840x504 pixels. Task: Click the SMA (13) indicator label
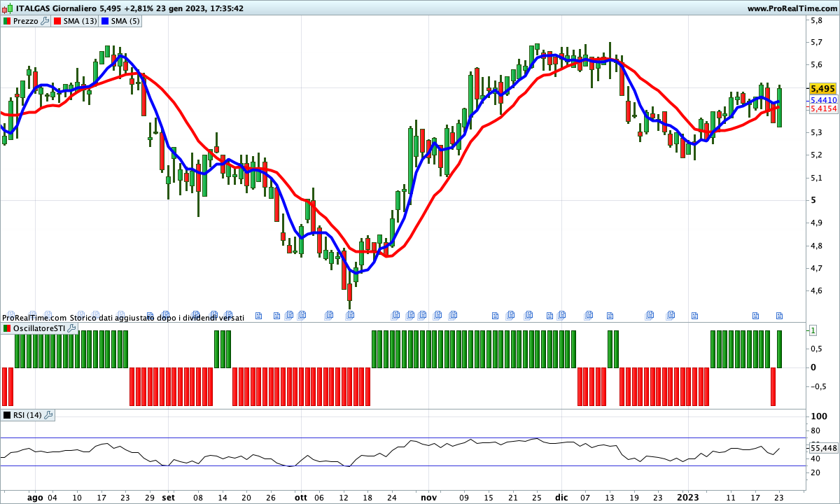pos(80,21)
